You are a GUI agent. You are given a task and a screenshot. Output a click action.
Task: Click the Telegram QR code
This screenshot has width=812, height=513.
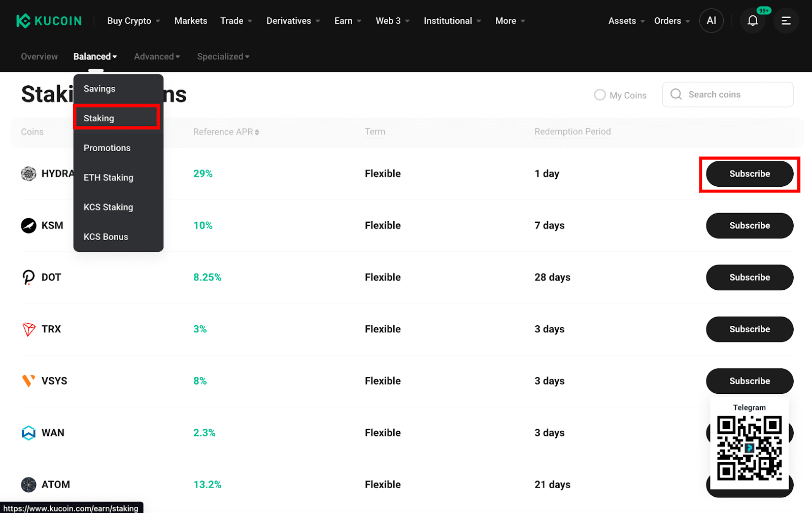pos(749,448)
